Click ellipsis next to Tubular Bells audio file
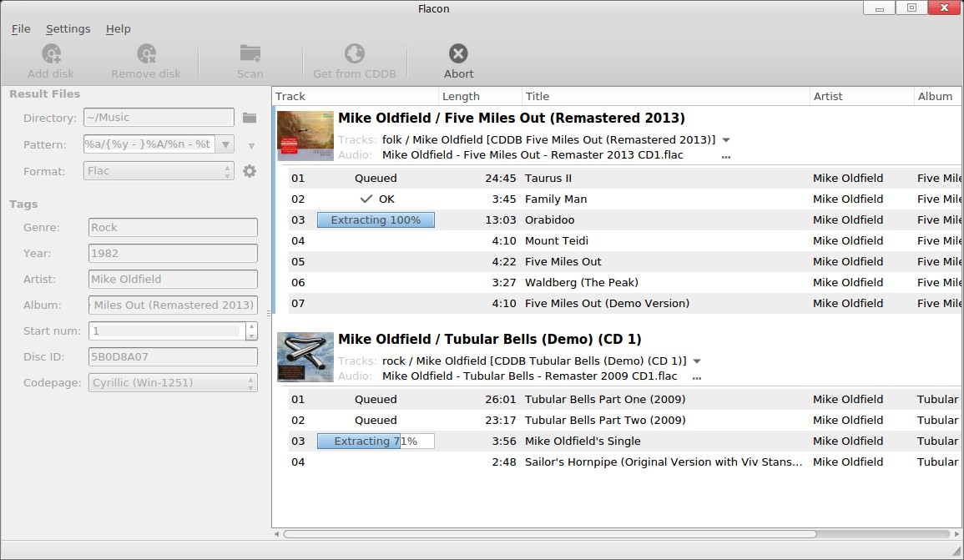 pyautogui.click(x=696, y=377)
